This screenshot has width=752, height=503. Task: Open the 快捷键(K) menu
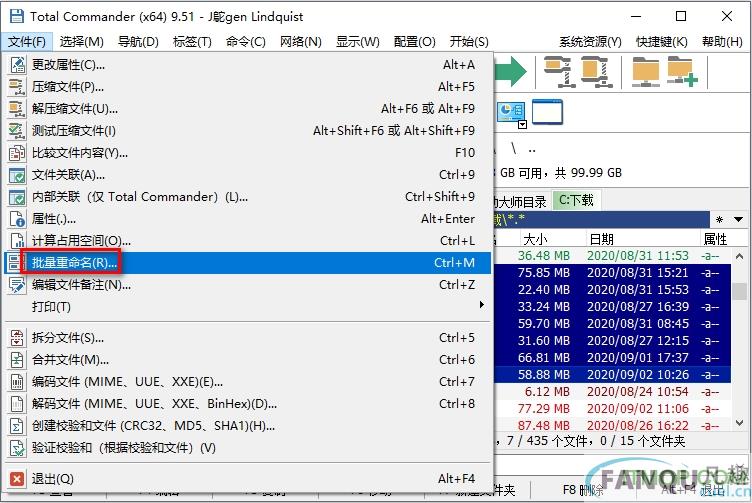pos(662,42)
